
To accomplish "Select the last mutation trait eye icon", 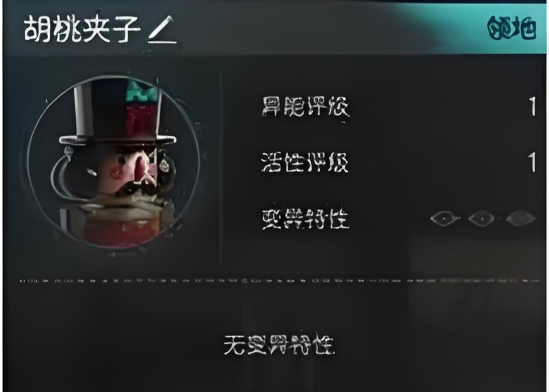I will point(521,219).
